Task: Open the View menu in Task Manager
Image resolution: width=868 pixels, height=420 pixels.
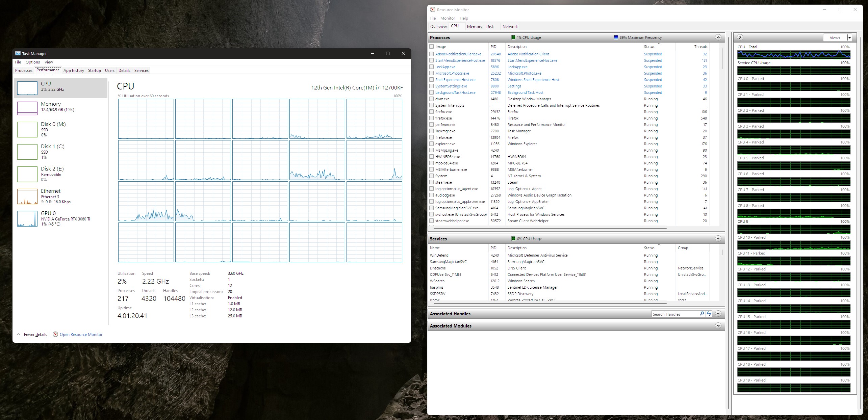Action: (x=49, y=62)
